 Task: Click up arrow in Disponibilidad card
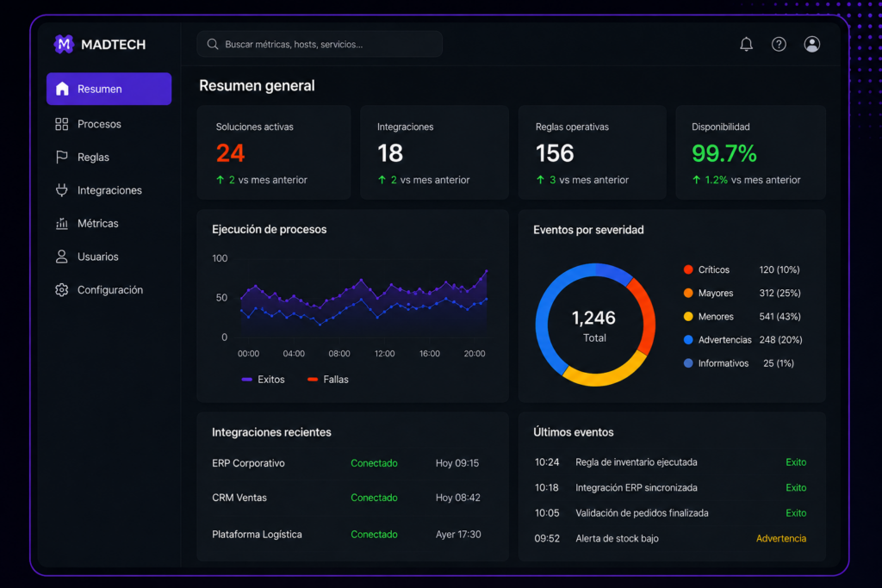pos(696,180)
